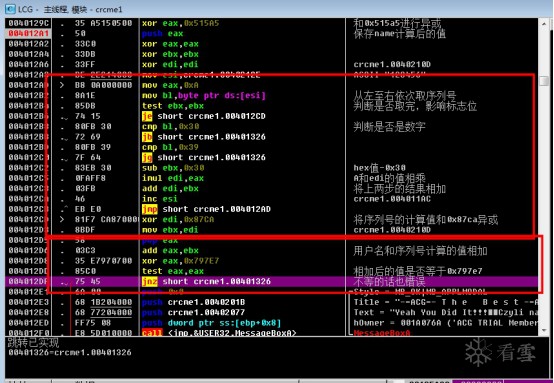Image resolution: width=554 pixels, height=383 pixels.
Task: Select 'jmp short crcme1.004012AD' jump line
Action: [206, 209]
